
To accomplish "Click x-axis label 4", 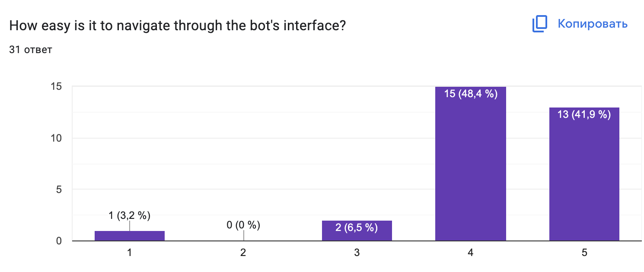I will [x=470, y=253].
